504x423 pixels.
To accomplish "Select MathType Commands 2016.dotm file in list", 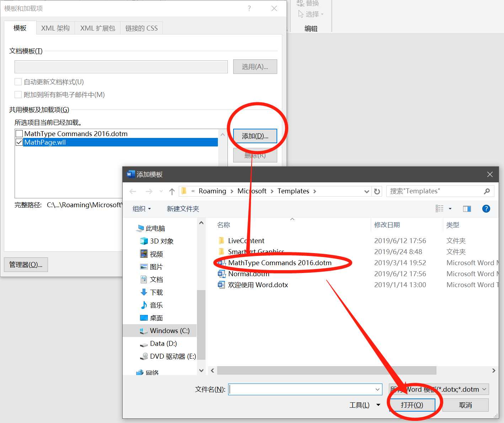I will pos(275,263).
